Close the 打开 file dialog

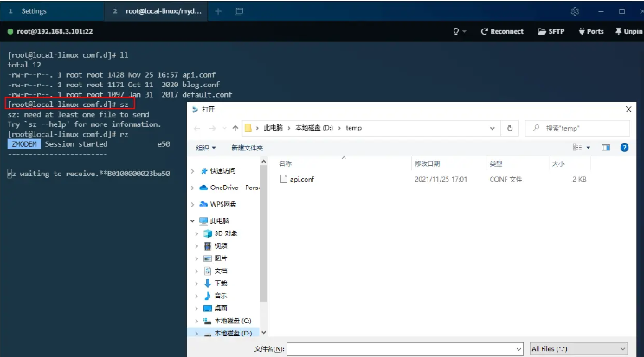pos(628,109)
